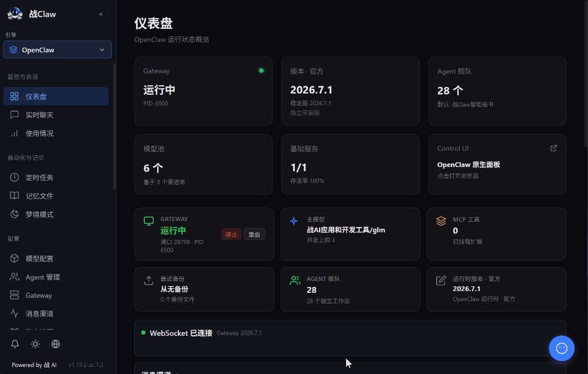Open 模型配置 in the sidebar

tap(56, 258)
